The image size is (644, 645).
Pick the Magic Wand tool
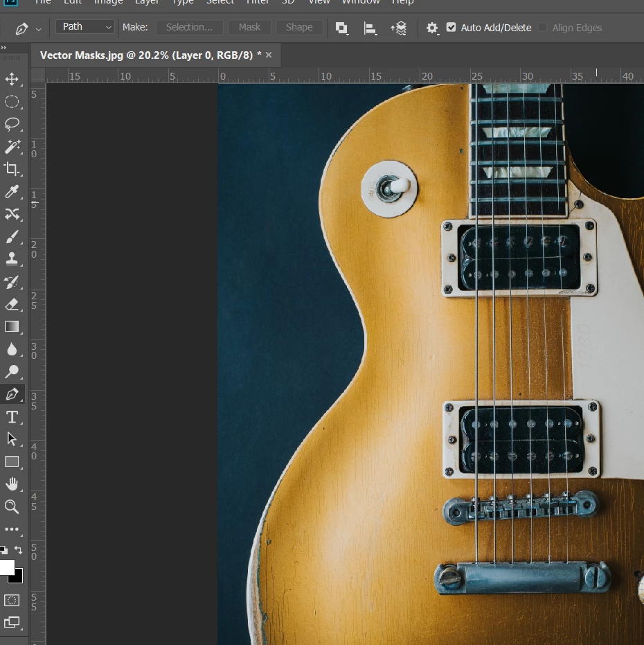[12, 146]
